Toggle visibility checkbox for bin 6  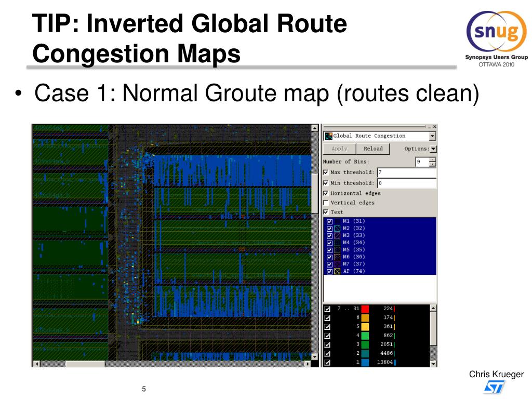pos(327,318)
